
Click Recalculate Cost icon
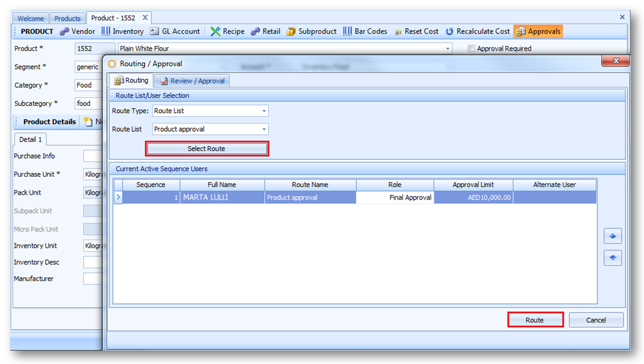pos(449,32)
